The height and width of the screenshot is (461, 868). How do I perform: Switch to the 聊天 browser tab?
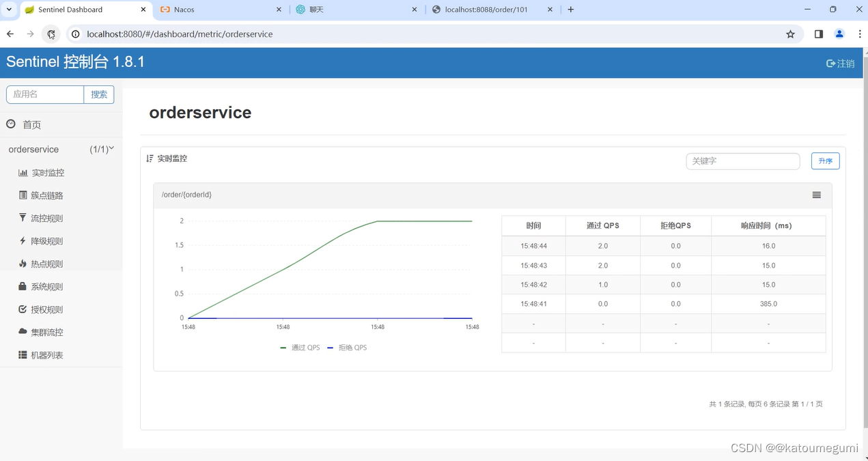pos(356,10)
